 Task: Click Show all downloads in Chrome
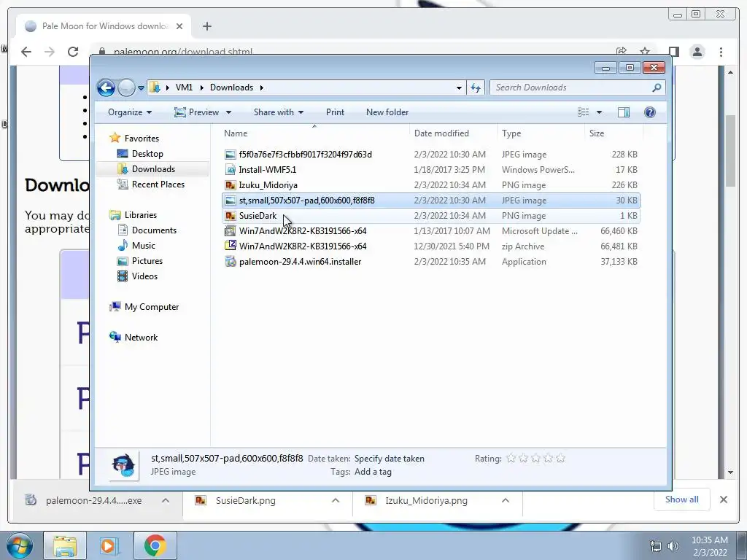682,499
